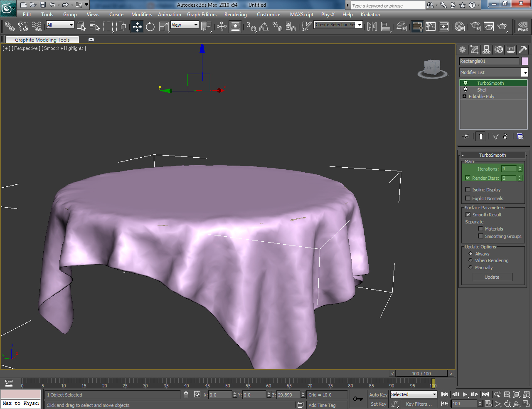Select the Mirror tool
This screenshot has width=532, height=409.
click(372, 26)
